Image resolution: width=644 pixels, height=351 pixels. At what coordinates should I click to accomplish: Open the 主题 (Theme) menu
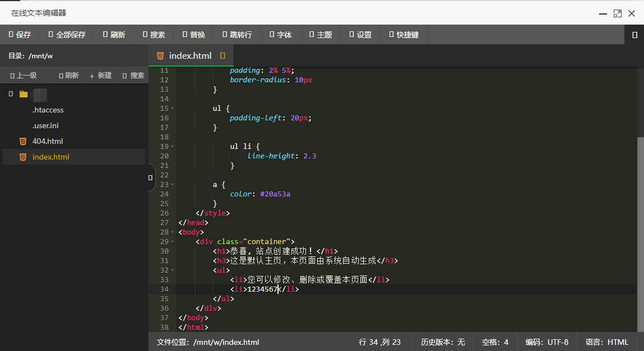(x=321, y=35)
